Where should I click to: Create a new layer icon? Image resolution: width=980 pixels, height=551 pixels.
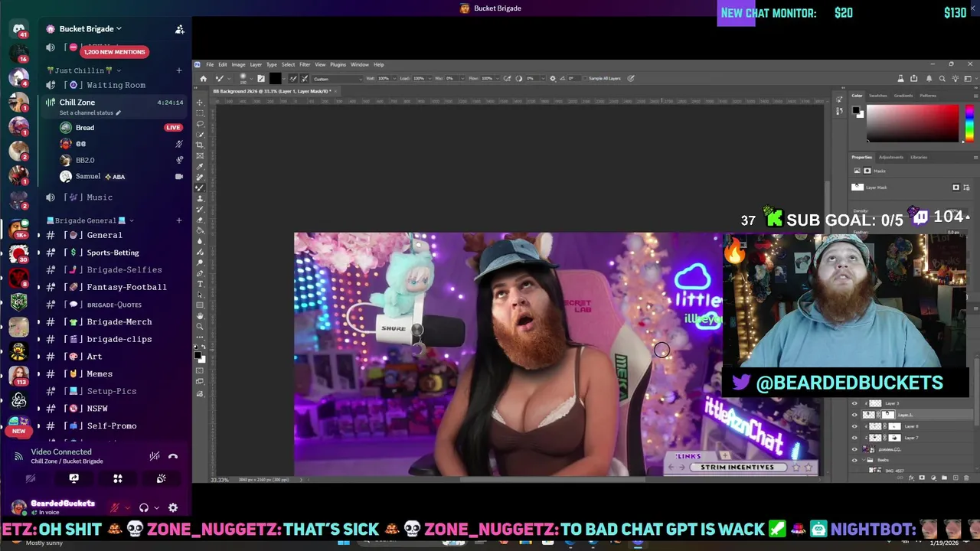click(x=955, y=478)
